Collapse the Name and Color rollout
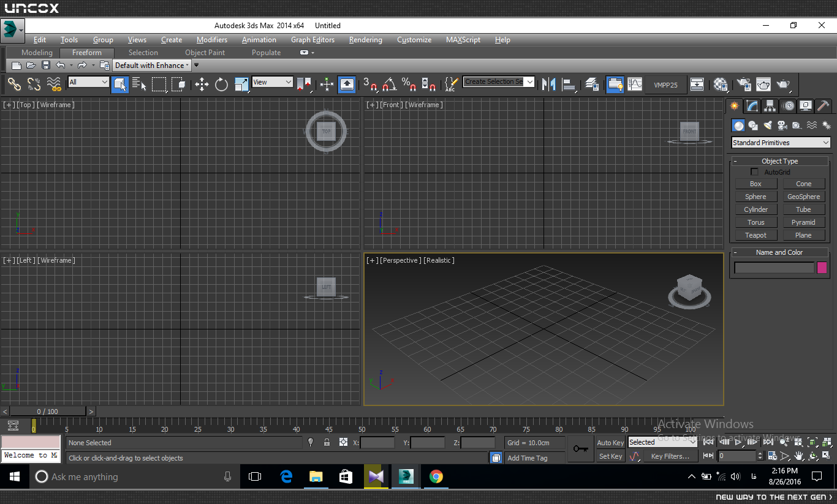837x504 pixels. [x=779, y=252]
